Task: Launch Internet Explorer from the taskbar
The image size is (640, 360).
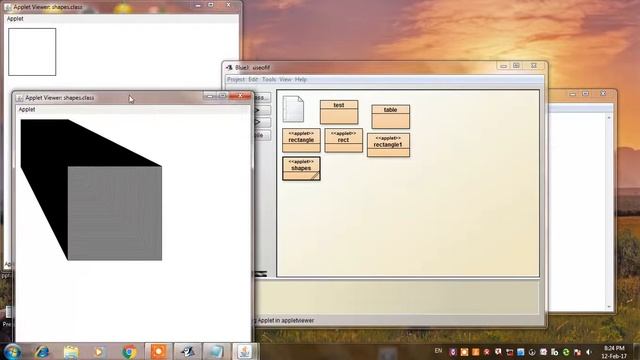Action: (42, 352)
